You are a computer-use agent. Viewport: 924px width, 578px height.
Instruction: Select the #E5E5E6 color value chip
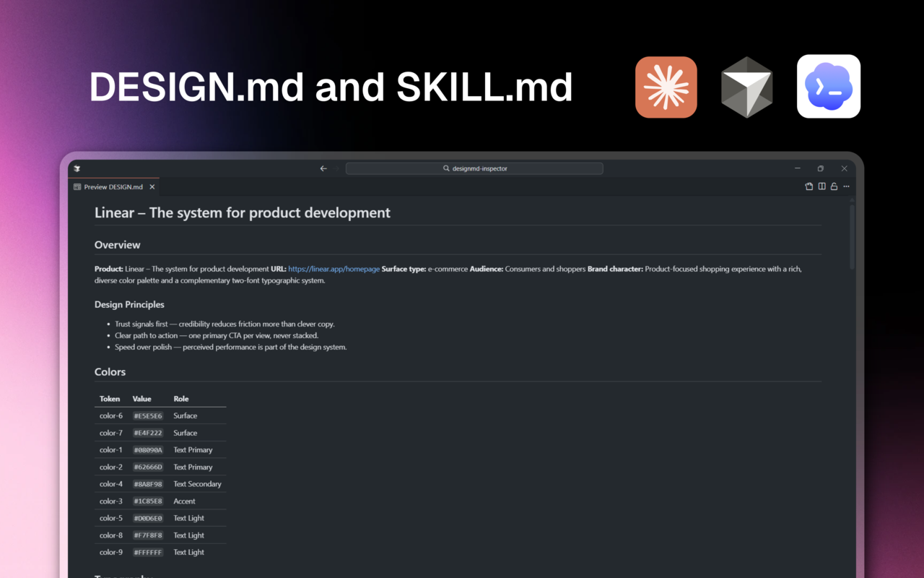(x=147, y=415)
